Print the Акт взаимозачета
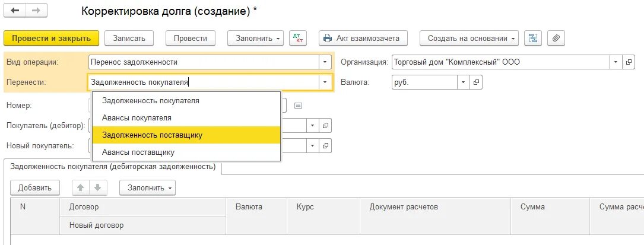Image resolution: width=644 pixels, height=245 pixels. pos(363,38)
